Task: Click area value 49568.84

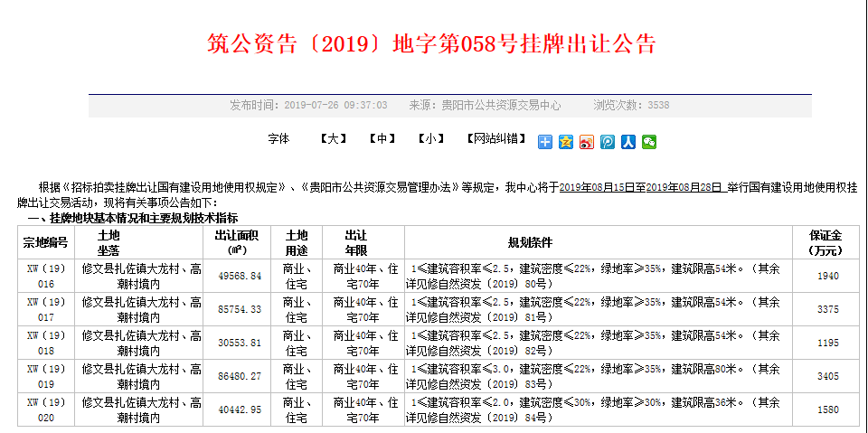Action: click(240, 277)
